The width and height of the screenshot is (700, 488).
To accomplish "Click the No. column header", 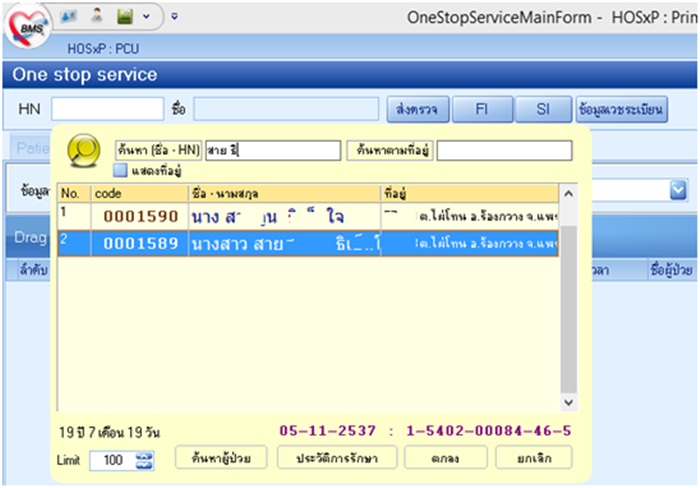I will point(75,193).
